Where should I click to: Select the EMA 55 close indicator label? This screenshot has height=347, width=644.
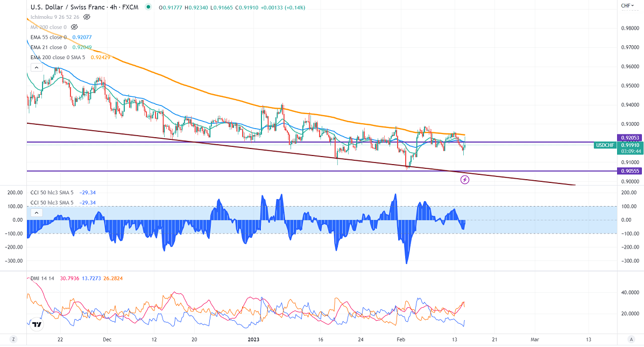48,37
